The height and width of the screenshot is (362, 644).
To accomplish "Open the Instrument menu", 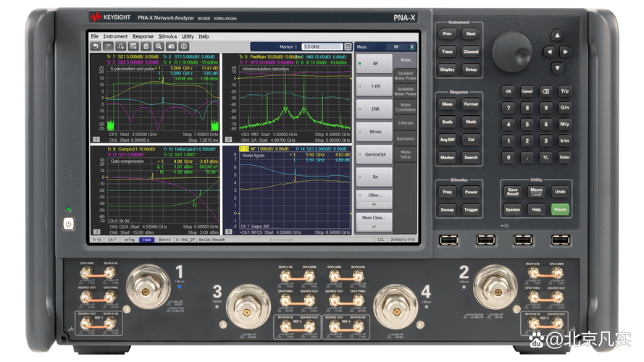I will point(115,36).
